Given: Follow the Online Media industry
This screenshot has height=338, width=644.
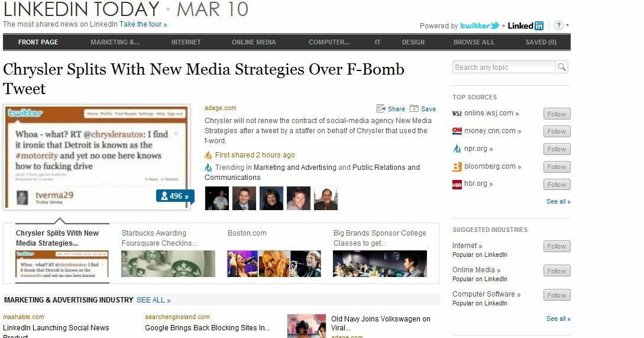Looking at the screenshot, I should pyautogui.click(x=556, y=271).
